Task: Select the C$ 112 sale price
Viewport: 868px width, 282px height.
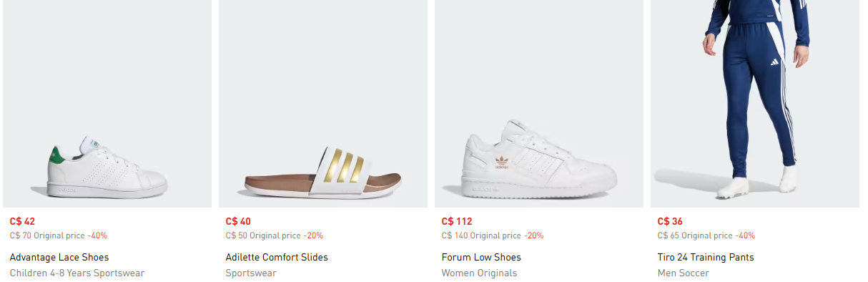Action: 457,221
